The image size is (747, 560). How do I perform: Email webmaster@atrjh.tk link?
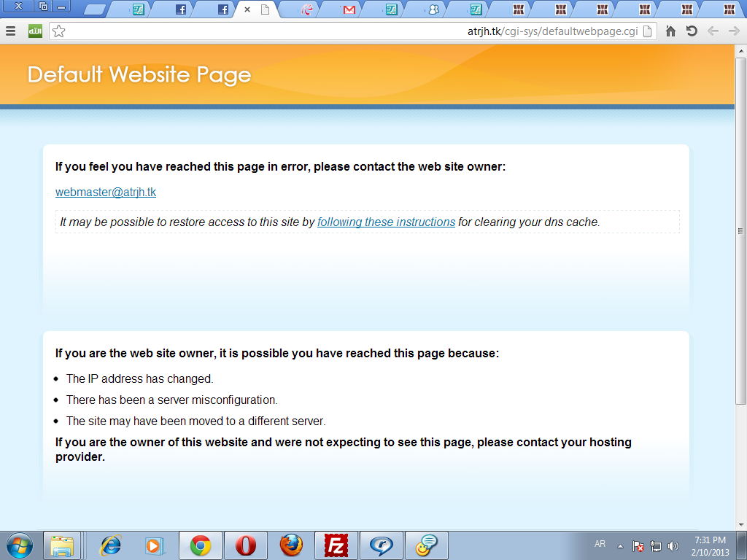pos(106,192)
